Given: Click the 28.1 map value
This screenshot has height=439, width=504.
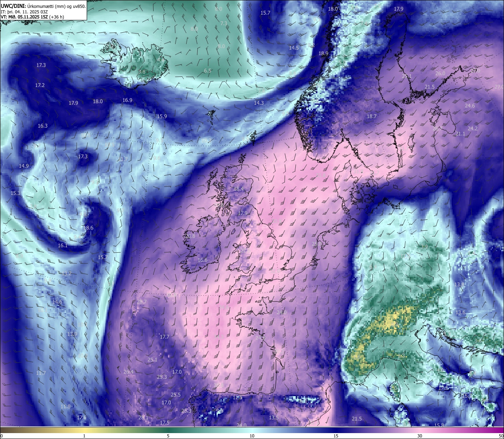Looking at the screenshot, I should 143,418.
